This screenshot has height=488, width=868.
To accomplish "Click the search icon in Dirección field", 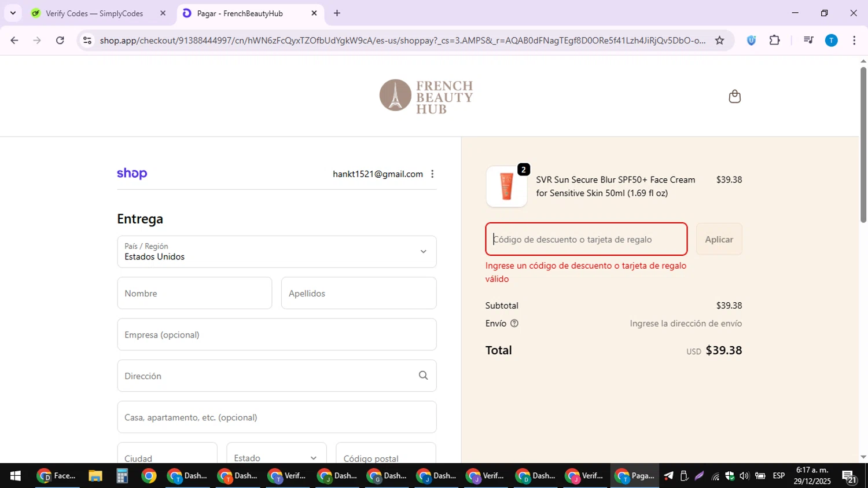I will pyautogui.click(x=423, y=376).
